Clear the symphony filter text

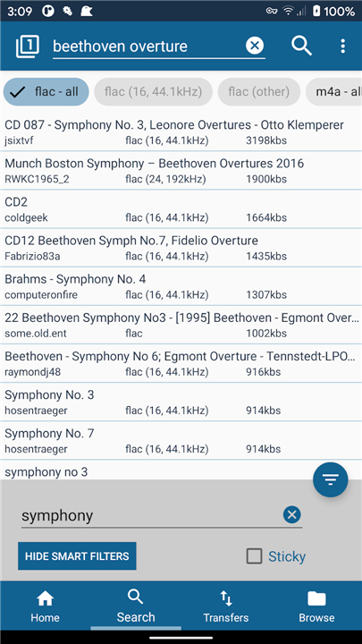coord(291,514)
